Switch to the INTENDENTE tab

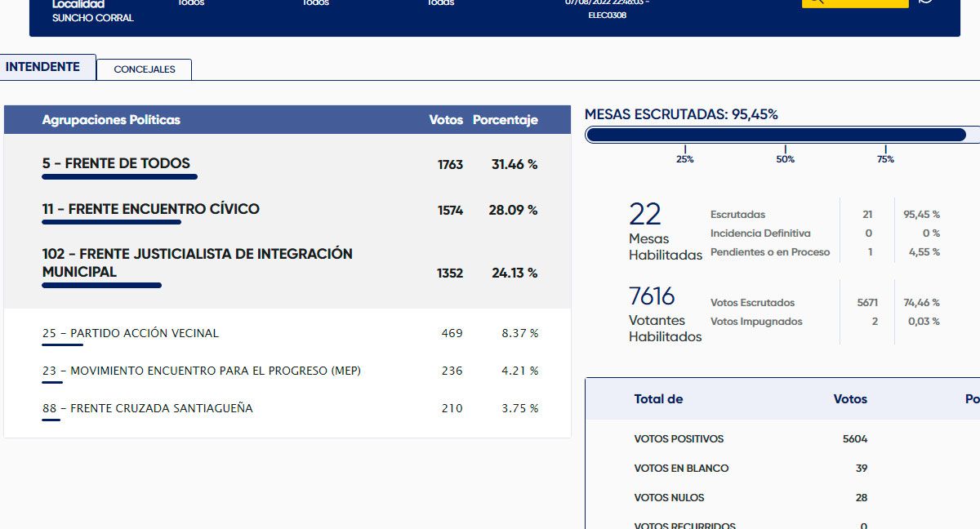43,67
